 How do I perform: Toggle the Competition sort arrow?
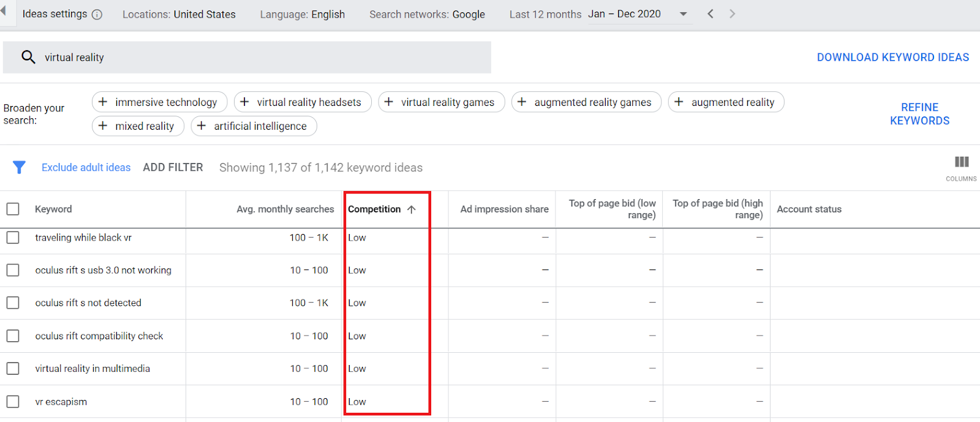(412, 209)
